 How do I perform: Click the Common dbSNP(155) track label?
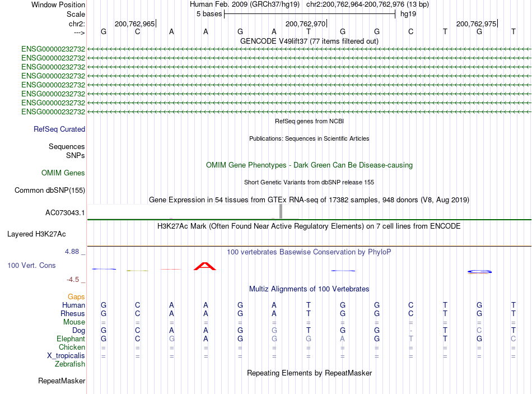pos(49,190)
